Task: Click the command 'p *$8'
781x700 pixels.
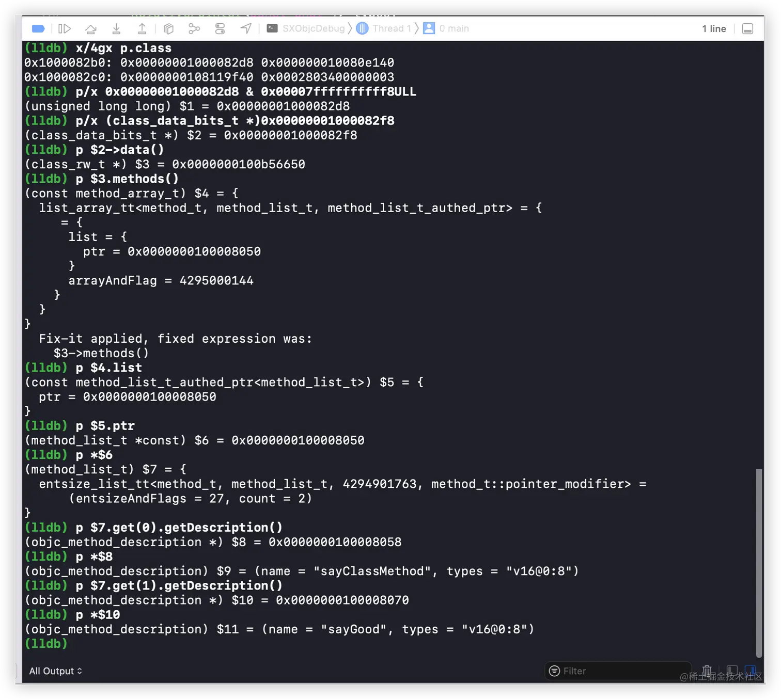Action: pos(94,556)
